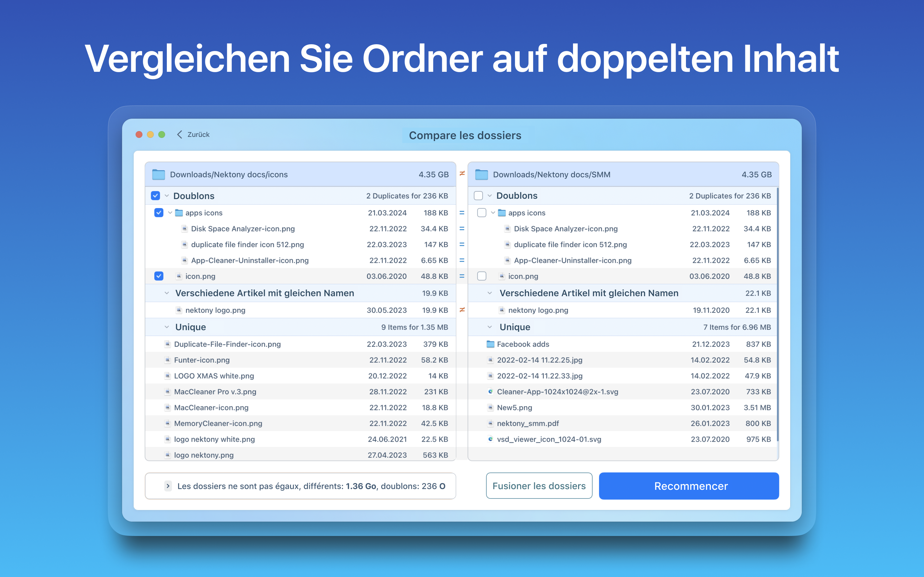Click the Downloads/Nektony docs/SMM folder icon
924x577 pixels.
482,174
